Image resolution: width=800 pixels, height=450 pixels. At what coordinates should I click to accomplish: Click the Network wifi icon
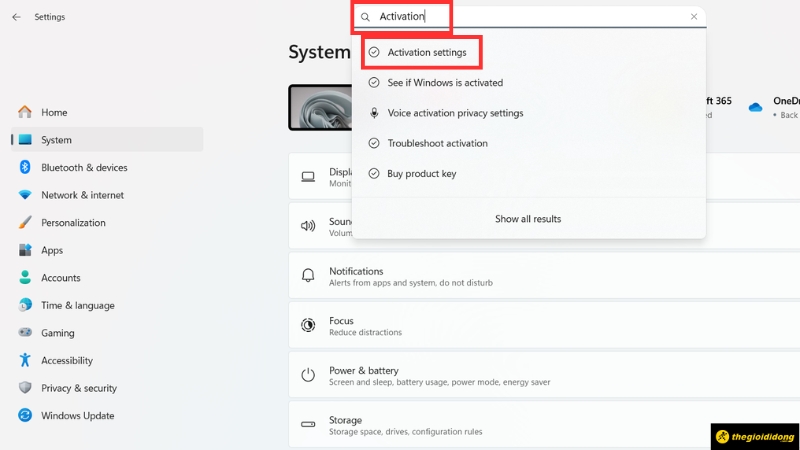coord(24,194)
